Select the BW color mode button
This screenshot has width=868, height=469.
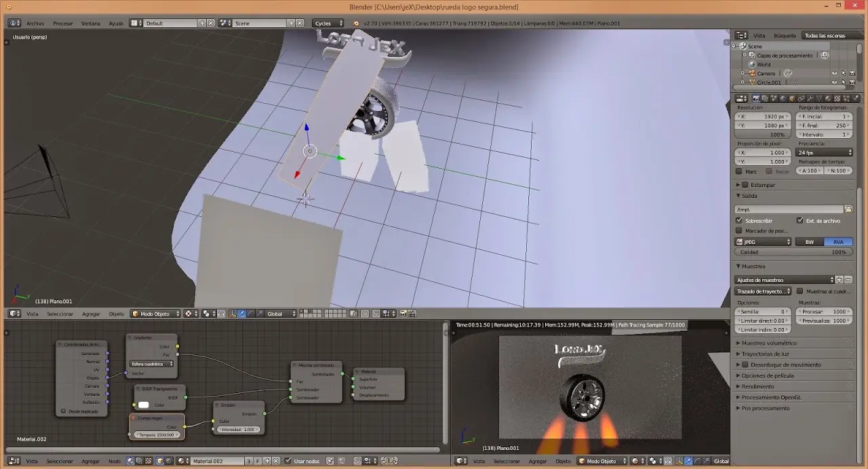(810, 242)
